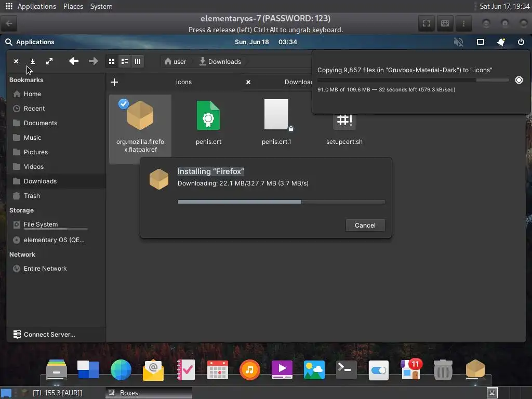Screen dimensions: 532x399
Task: Open host Applications menu
Action: tap(37, 6)
